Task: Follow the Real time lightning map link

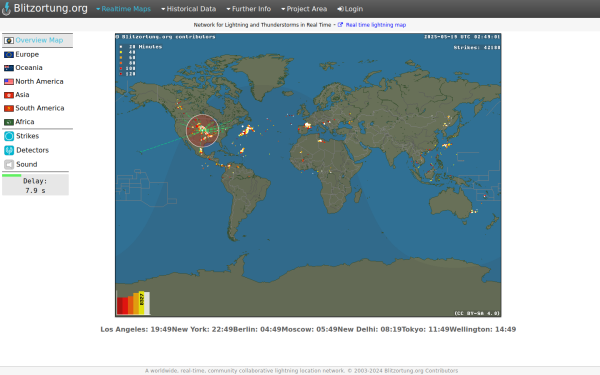Action: (x=375, y=25)
